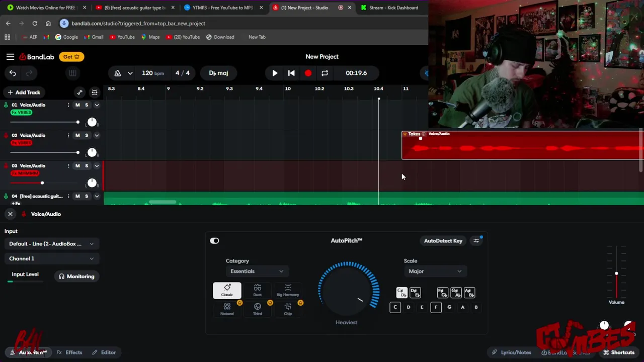Open the BandLab hamburger menu
Screen dimensions: 644x362
(x=10, y=57)
